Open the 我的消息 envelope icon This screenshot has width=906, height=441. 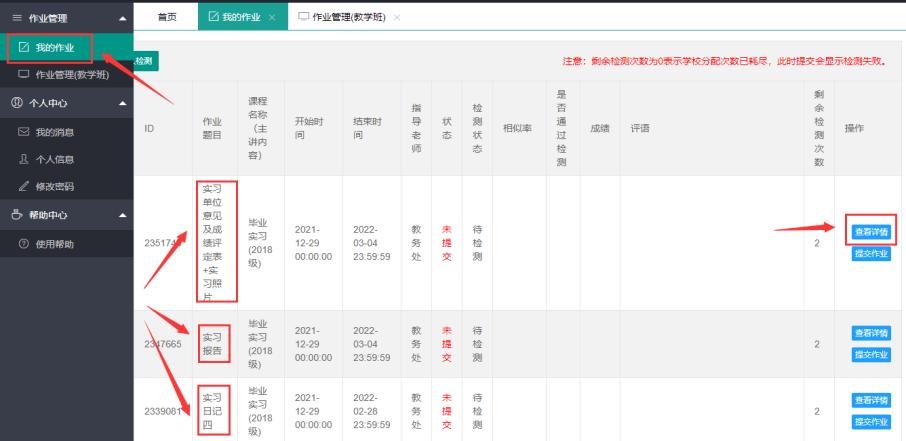(x=24, y=132)
